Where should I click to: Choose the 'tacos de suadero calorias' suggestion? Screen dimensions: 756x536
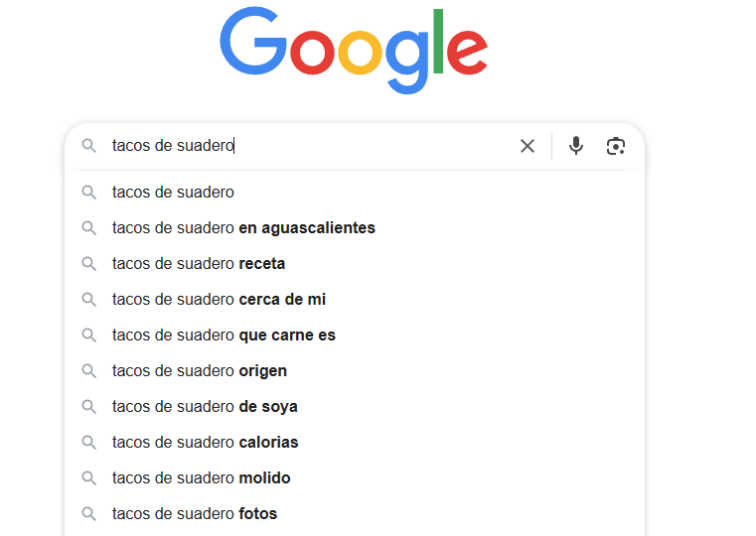coord(205,443)
